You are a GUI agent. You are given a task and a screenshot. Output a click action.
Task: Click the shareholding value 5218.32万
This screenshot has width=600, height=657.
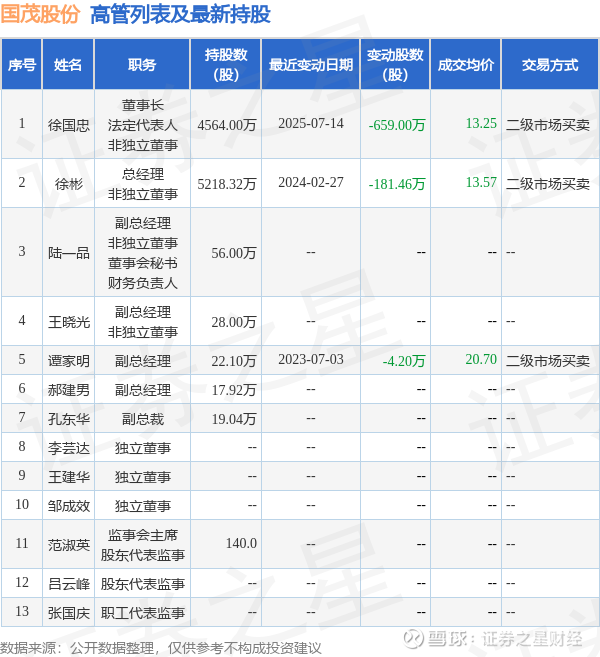pos(227,184)
